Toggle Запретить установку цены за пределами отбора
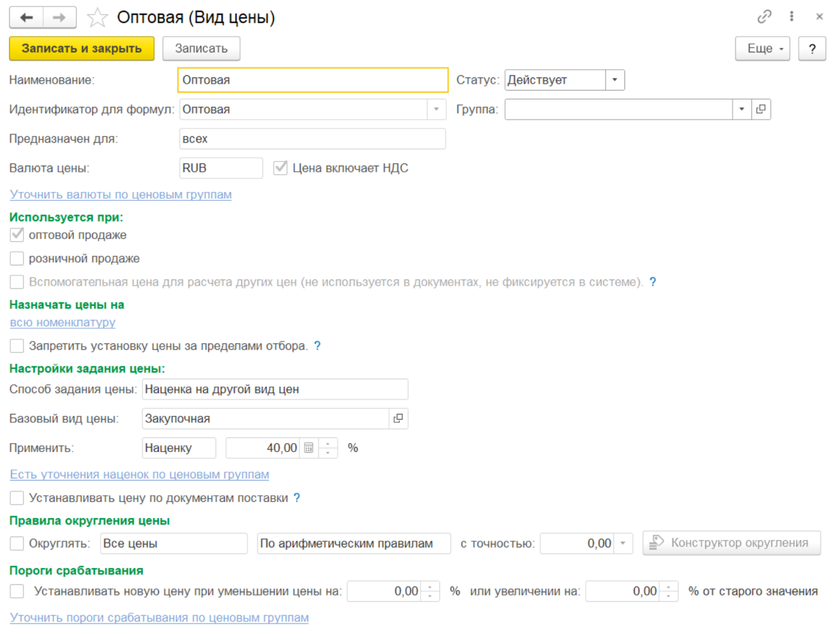 (x=17, y=346)
